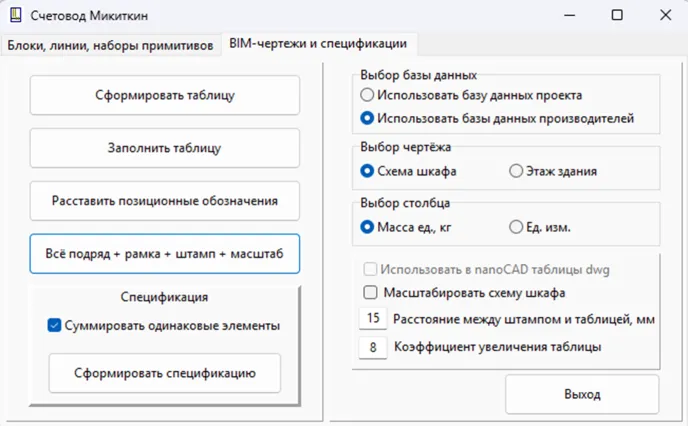Viewport: 688px width, 426px height.
Task: Run Всё подряд + рамка + штамп + масштаб
Action: [x=164, y=254]
